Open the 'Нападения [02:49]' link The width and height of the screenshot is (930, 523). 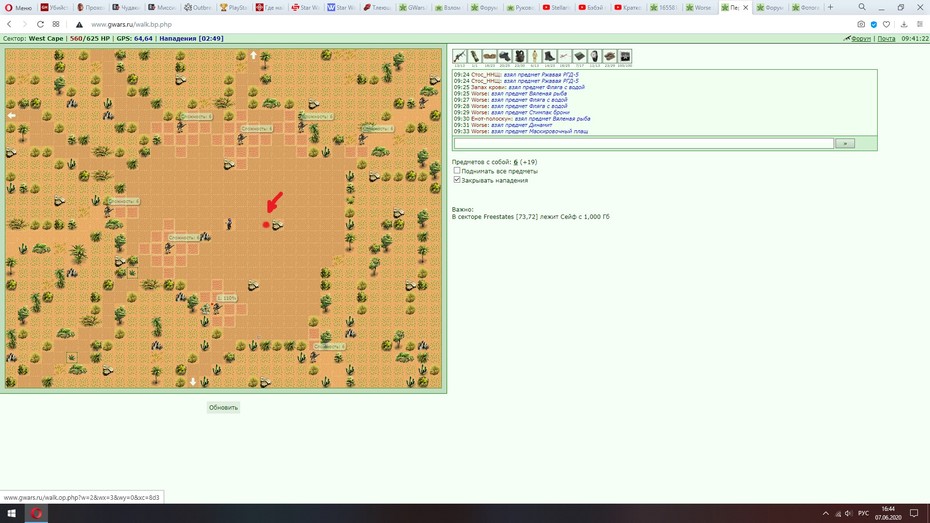click(191, 39)
